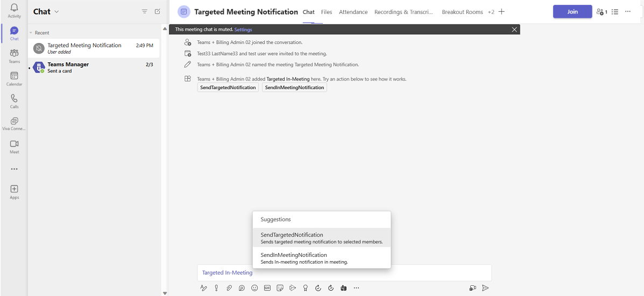Click the meeting calendar avatar icon in header
Image resolution: width=644 pixels, height=296 pixels.
pyautogui.click(x=183, y=12)
